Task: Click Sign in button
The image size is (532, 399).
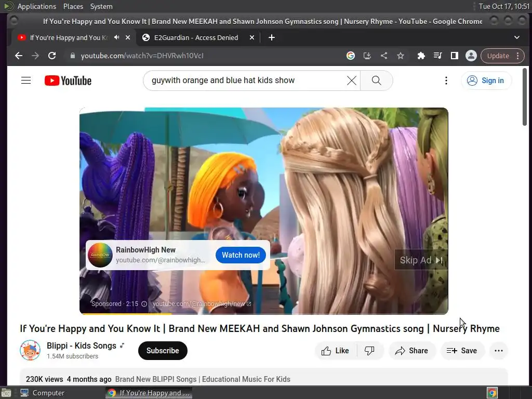Action: point(486,81)
